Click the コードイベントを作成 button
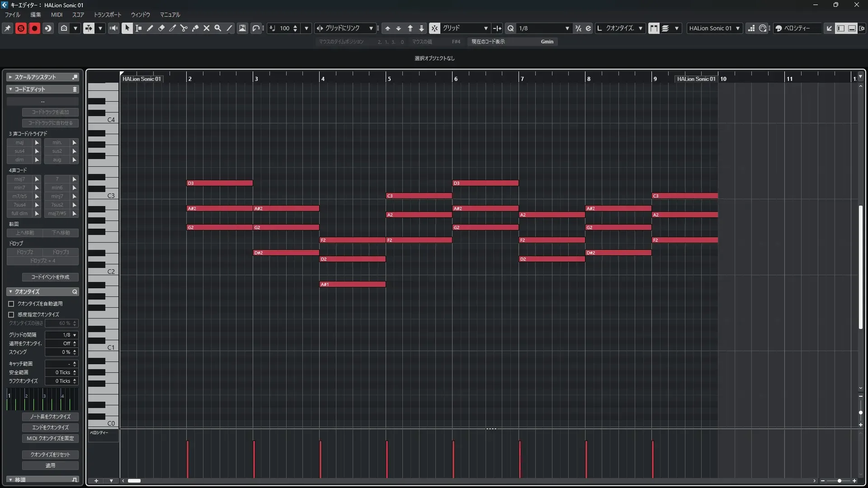 [x=50, y=277]
